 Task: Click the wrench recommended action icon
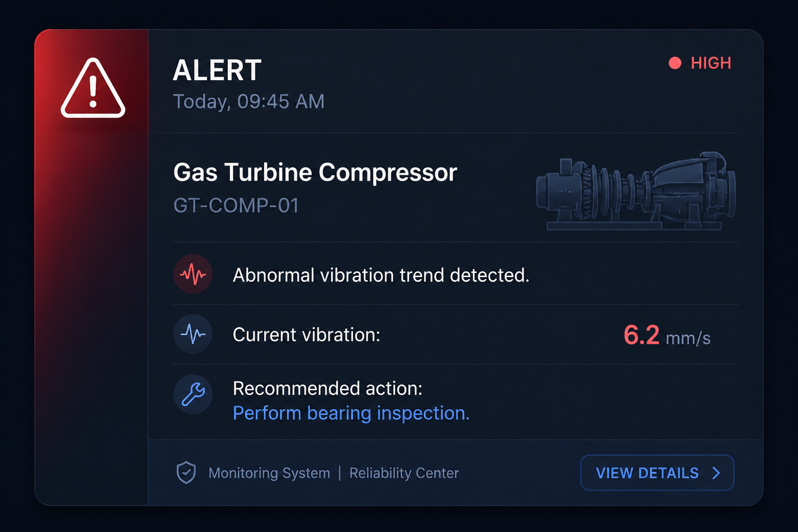click(x=193, y=394)
